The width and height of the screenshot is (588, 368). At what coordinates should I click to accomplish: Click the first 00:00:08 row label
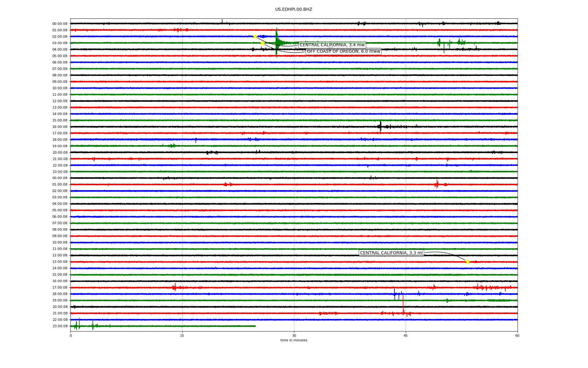[60, 24]
